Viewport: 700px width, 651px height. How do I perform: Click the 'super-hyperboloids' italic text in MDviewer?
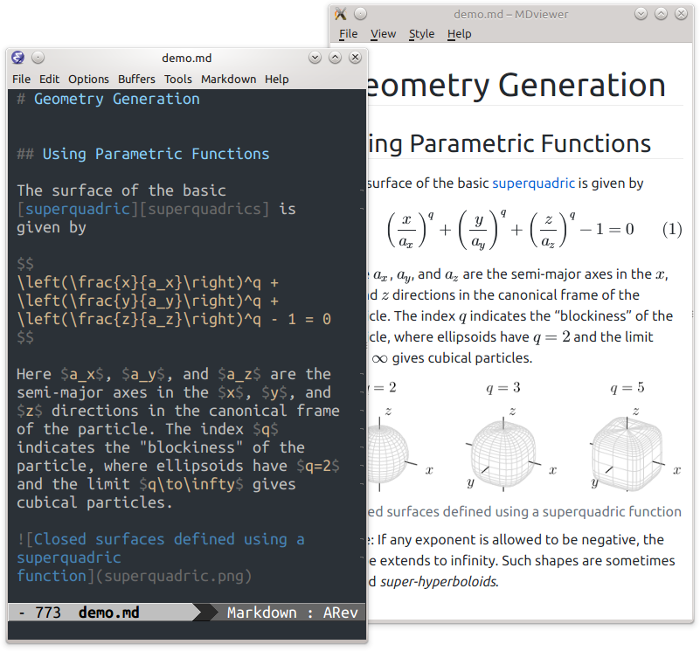tap(439, 582)
